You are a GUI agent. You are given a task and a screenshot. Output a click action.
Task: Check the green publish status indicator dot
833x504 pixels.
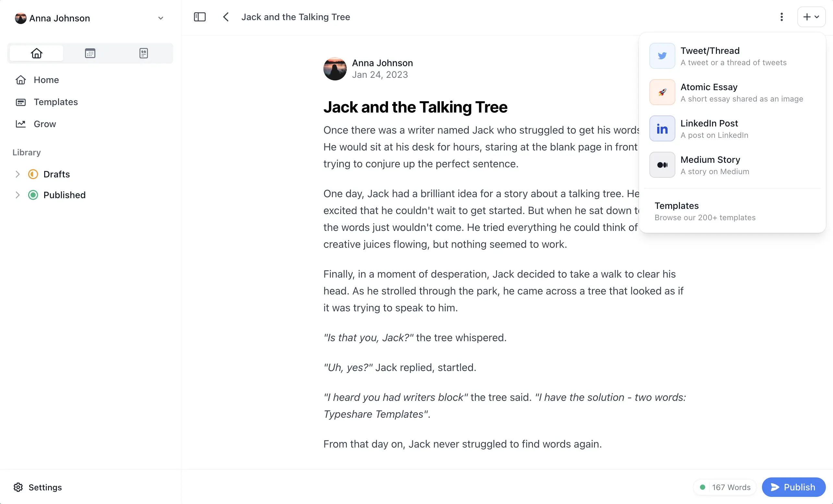pos(703,487)
